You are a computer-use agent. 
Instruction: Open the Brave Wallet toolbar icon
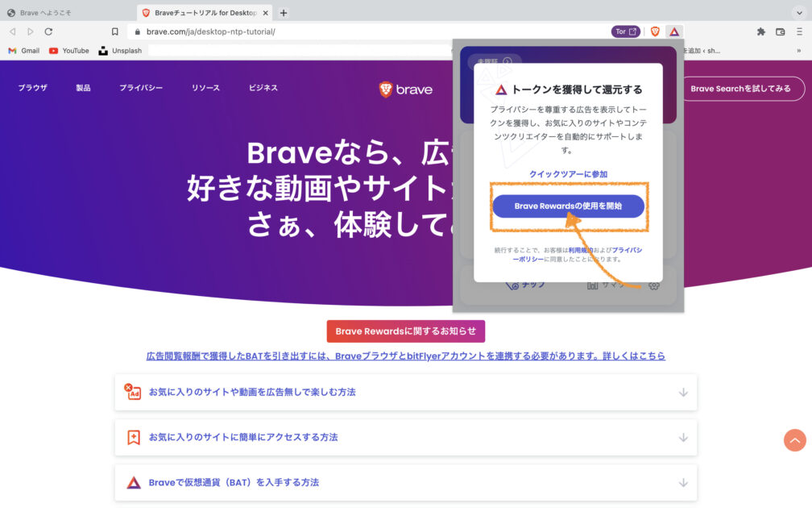pos(780,31)
